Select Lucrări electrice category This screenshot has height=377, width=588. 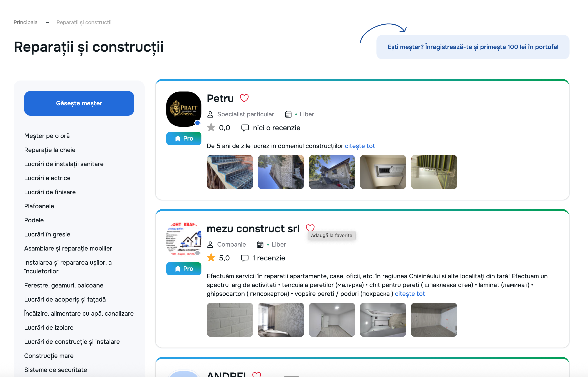[47, 178]
